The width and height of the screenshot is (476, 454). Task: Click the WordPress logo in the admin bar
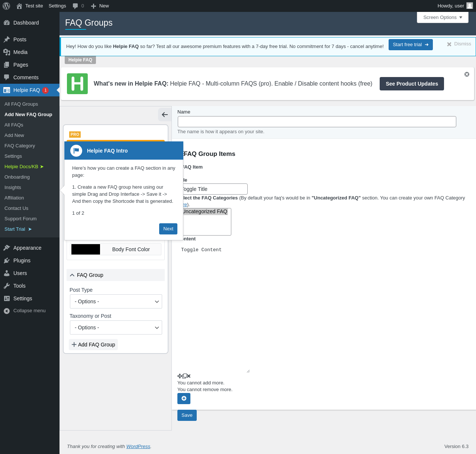pos(6,6)
